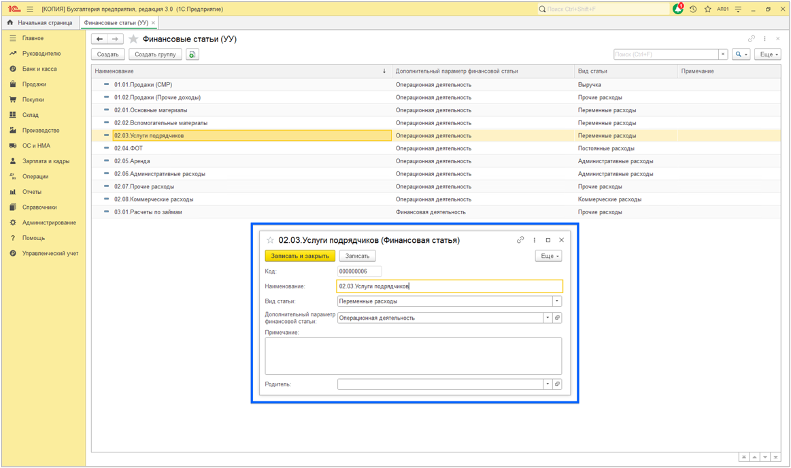The image size is (791, 468).
Task: Open Банк и касса section in sidebar
Action: 40,69
